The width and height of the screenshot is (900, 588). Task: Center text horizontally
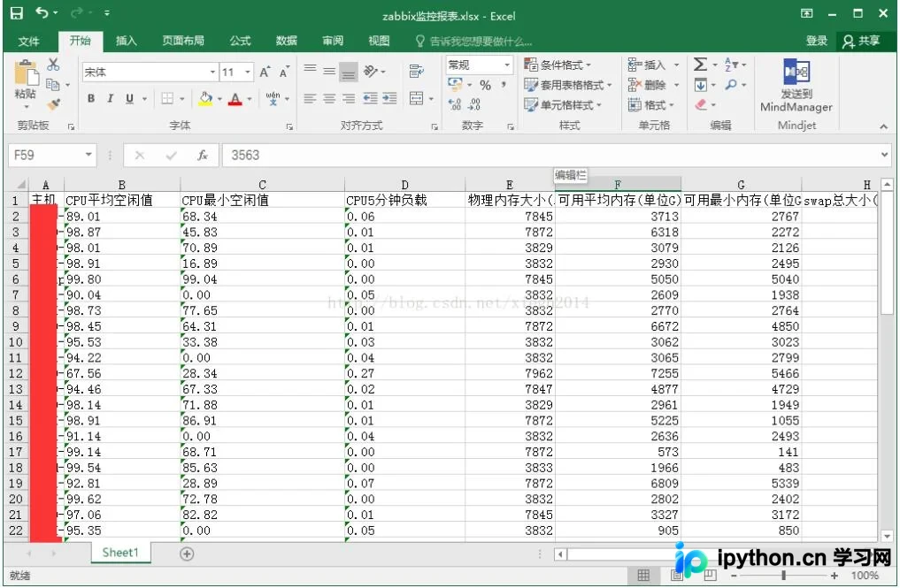[329, 99]
